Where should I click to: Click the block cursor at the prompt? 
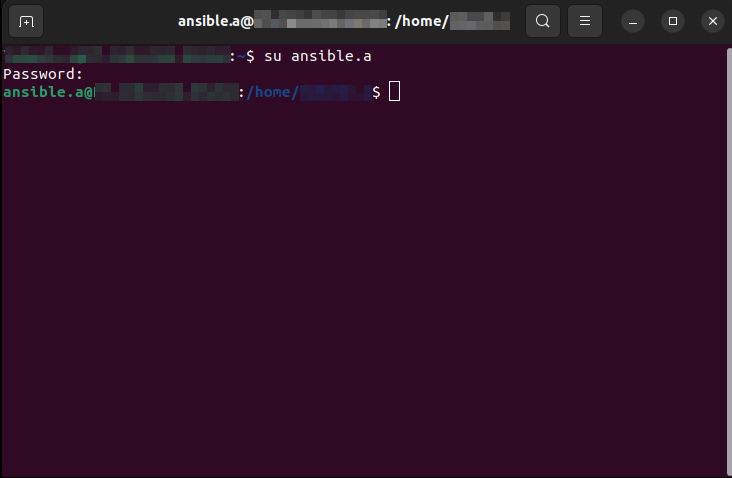[x=394, y=91]
